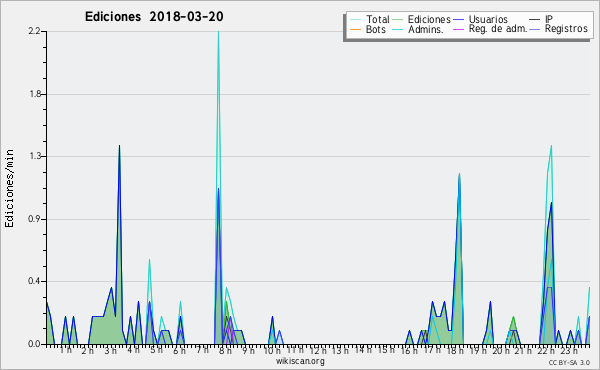This screenshot has height=370, width=600.
Task: Click the 'CC BY-SA 3.0' license text
Action: (x=569, y=362)
